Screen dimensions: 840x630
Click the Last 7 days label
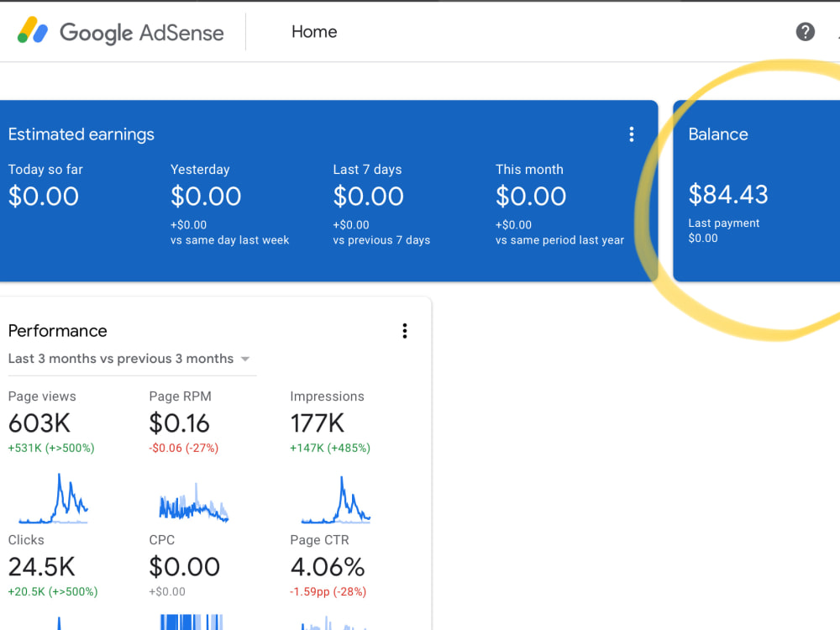367,170
